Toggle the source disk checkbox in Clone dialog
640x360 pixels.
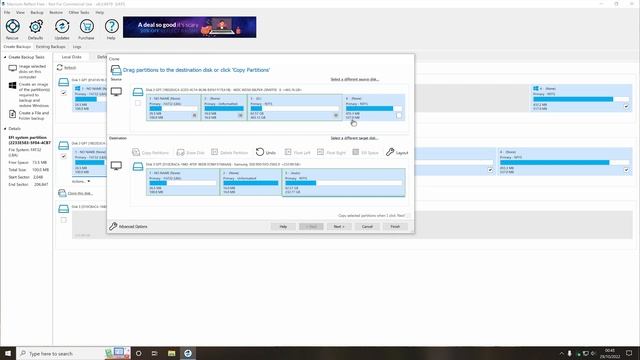click(x=138, y=103)
